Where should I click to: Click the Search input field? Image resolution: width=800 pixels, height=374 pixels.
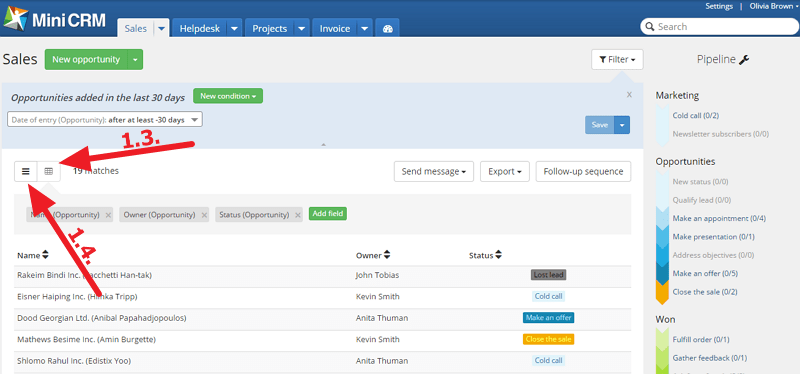point(717,27)
